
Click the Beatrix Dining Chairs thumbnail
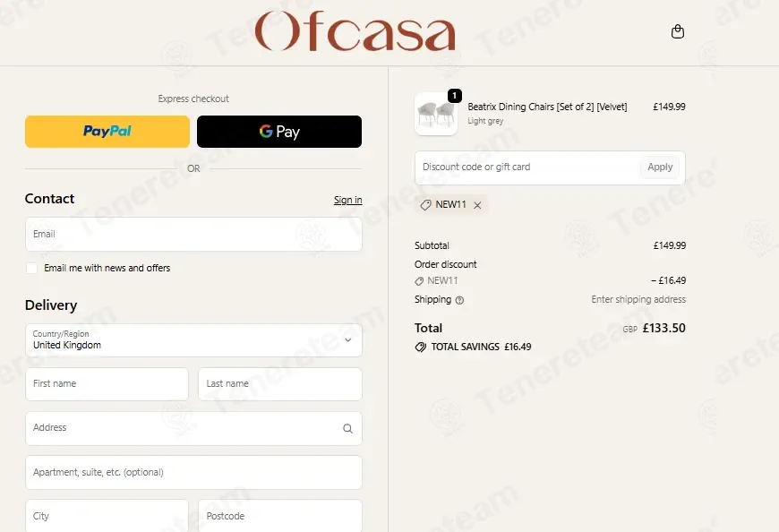pos(436,114)
